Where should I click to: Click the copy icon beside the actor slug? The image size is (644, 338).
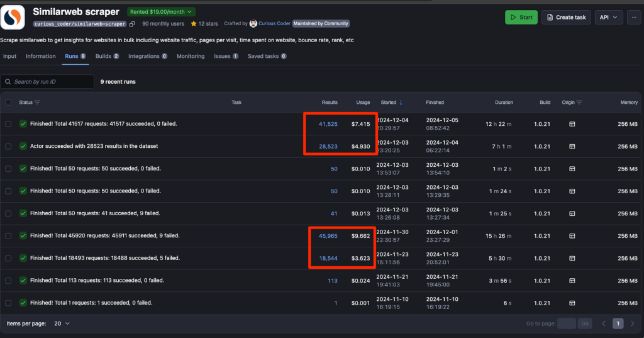(132, 24)
